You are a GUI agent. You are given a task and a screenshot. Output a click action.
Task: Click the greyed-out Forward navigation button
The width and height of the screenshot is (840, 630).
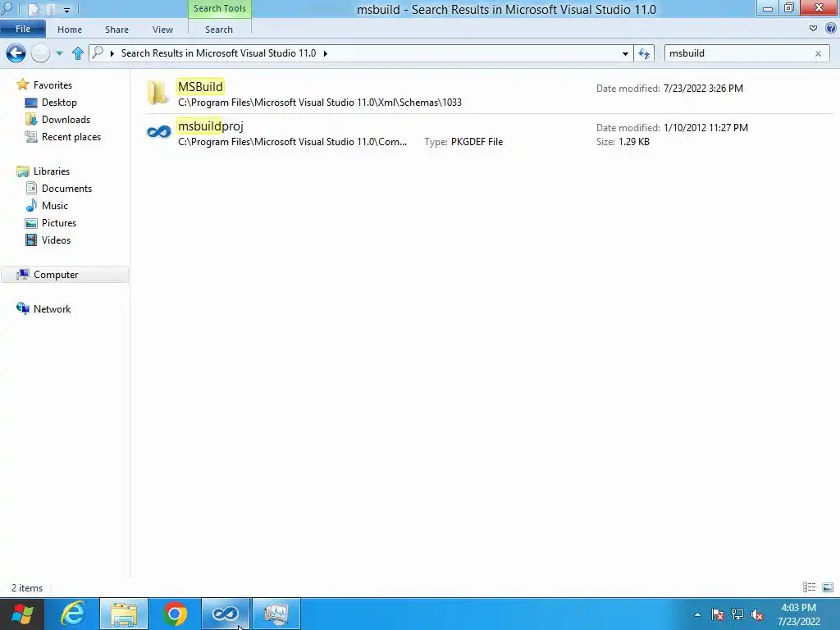[41, 53]
